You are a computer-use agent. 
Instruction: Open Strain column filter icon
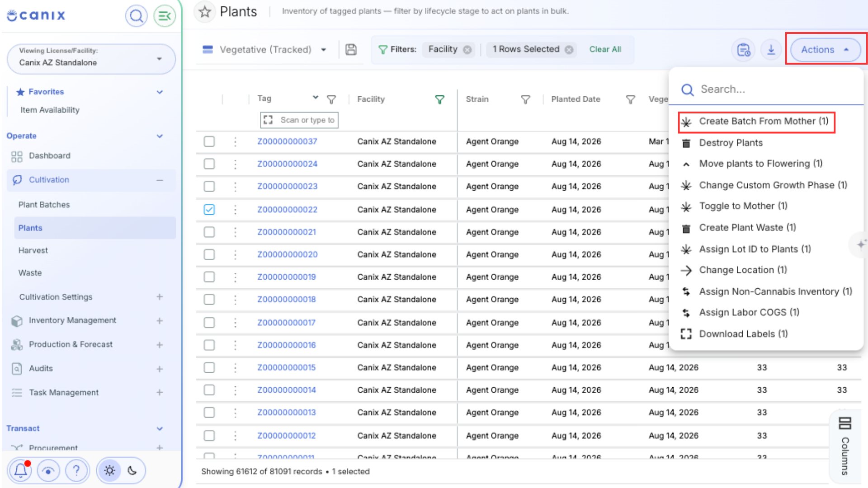525,99
